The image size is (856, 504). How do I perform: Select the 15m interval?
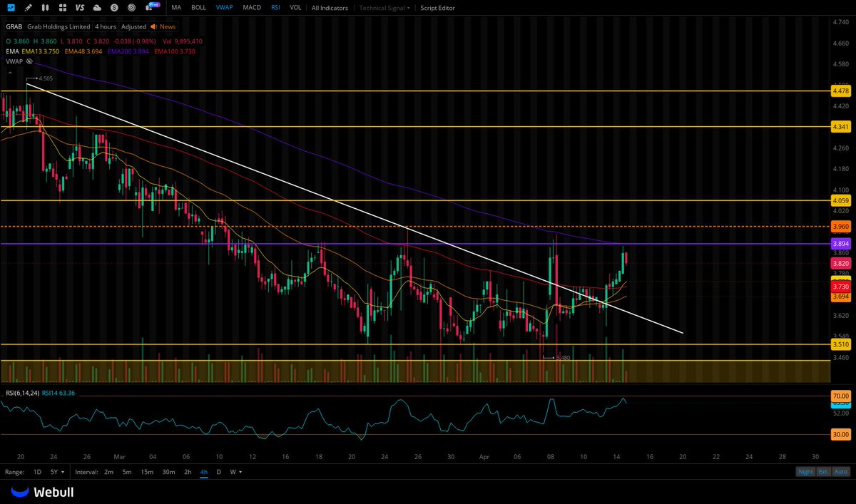[146, 472]
